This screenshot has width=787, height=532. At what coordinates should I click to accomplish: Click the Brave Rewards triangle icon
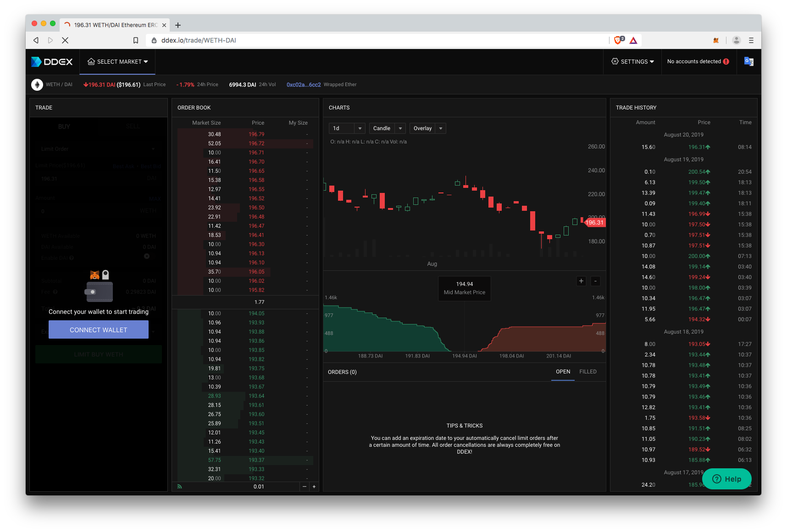(x=633, y=40)
